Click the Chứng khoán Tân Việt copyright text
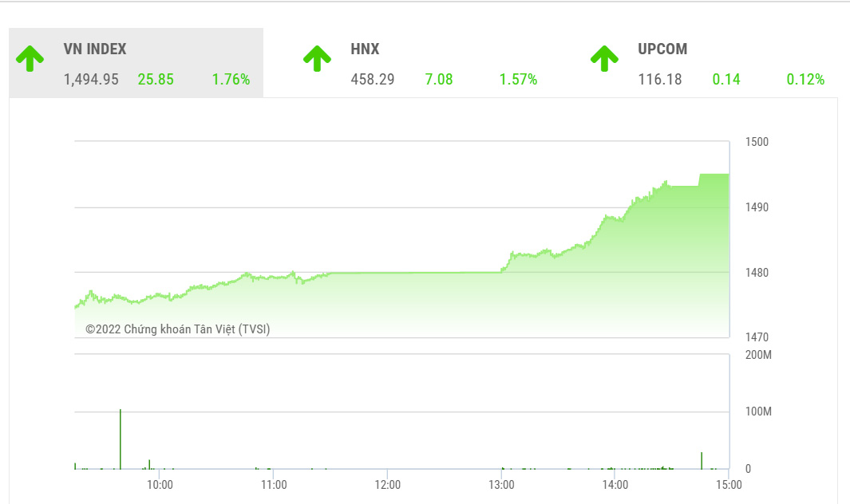The width and height of the screenshot is (850, 504). point(178,329)
